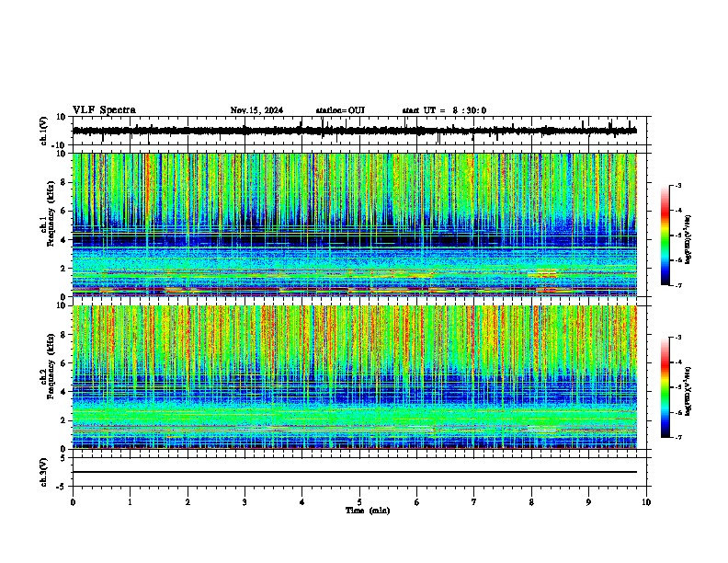The height and width of the screenshot is (563, 728).
Task: Click the '-3' tick on ch.1 colorbar
Action: [678, 185]
